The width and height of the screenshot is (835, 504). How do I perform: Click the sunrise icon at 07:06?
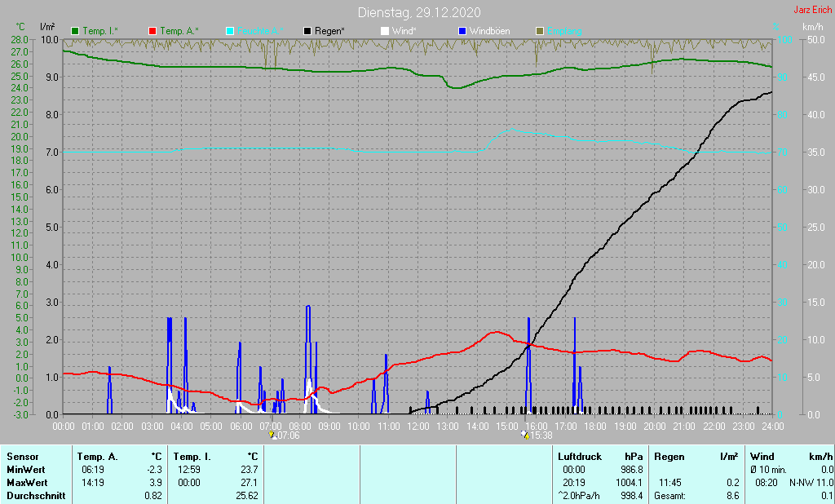(x=272, y=435)
